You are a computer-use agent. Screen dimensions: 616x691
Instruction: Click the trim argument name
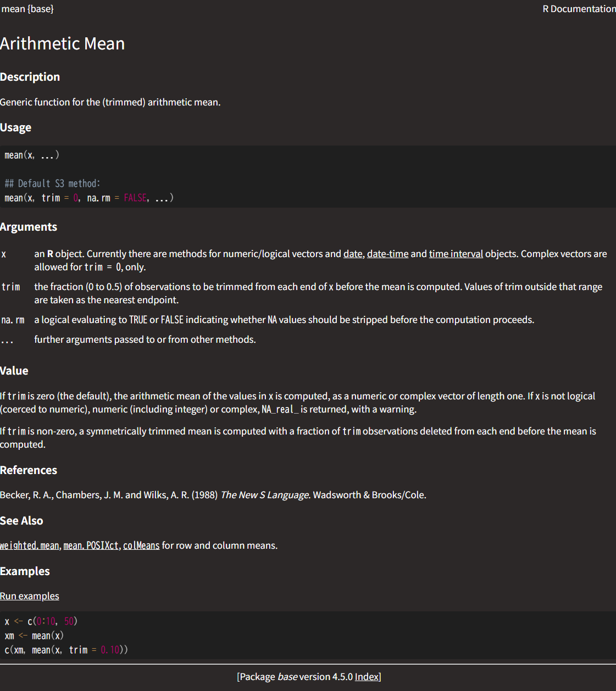(11, 287)
